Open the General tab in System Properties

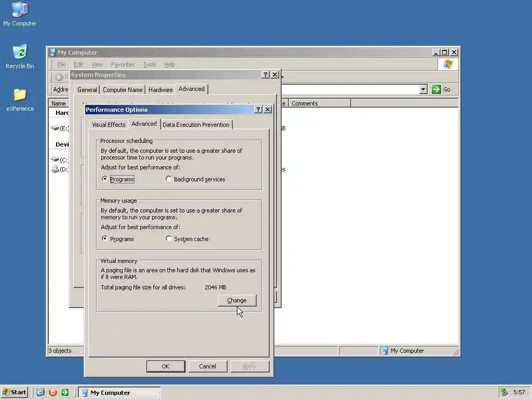(87, 89)
